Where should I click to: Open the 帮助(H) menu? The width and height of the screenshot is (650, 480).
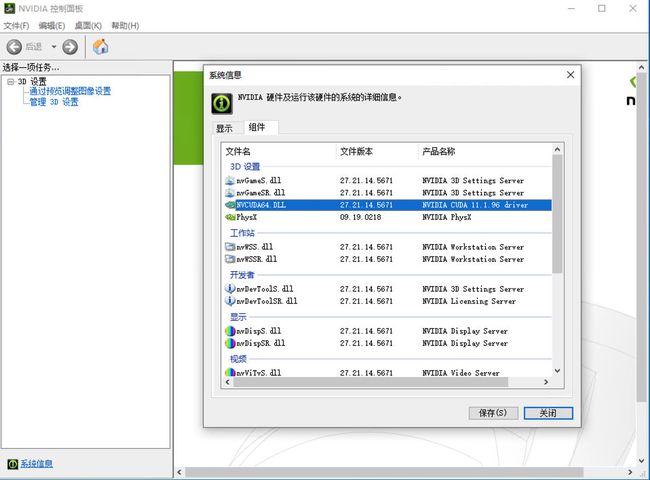click(125, 26)
